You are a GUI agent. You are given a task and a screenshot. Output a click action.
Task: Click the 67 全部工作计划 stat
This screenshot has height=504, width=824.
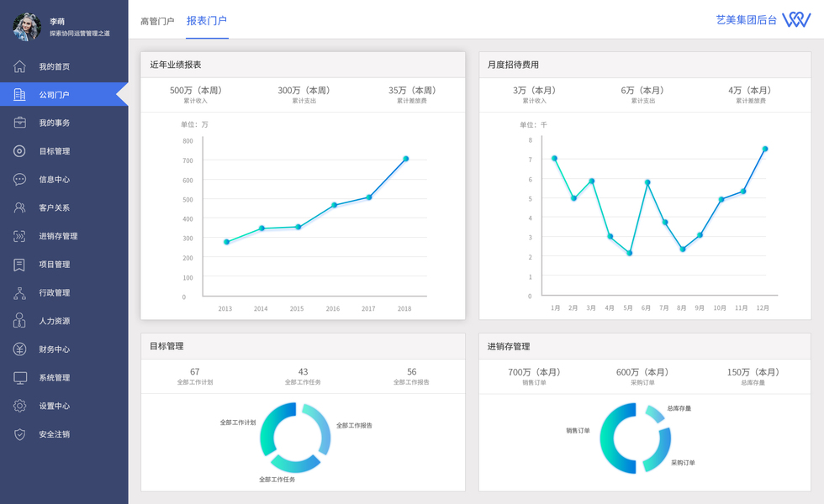point(195,376)
